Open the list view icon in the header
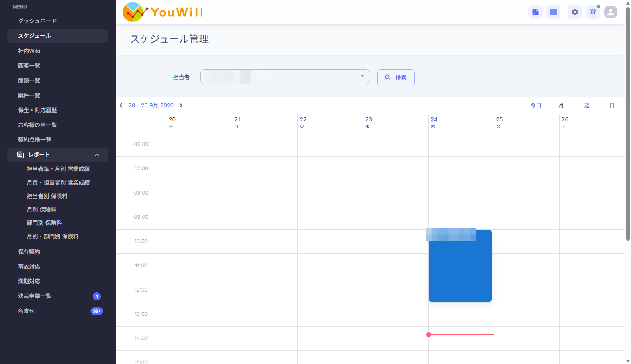 pyautogui.click(x=553, y=12)
